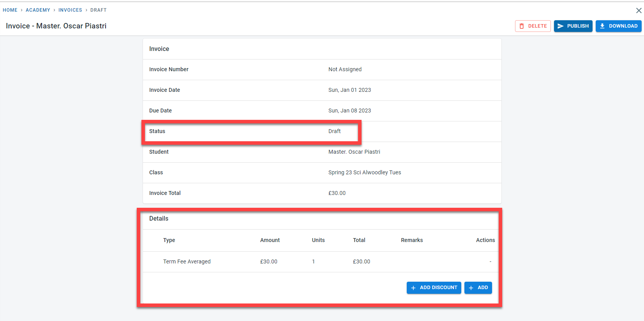The width and height of the screenshot is (644, 321).
Task: Open the Academy breadcrumb link
Action: point(38,10)
